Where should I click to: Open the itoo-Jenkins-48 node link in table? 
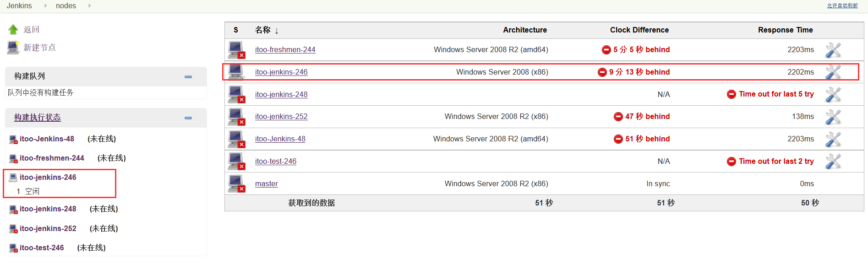tap(280, 139)
